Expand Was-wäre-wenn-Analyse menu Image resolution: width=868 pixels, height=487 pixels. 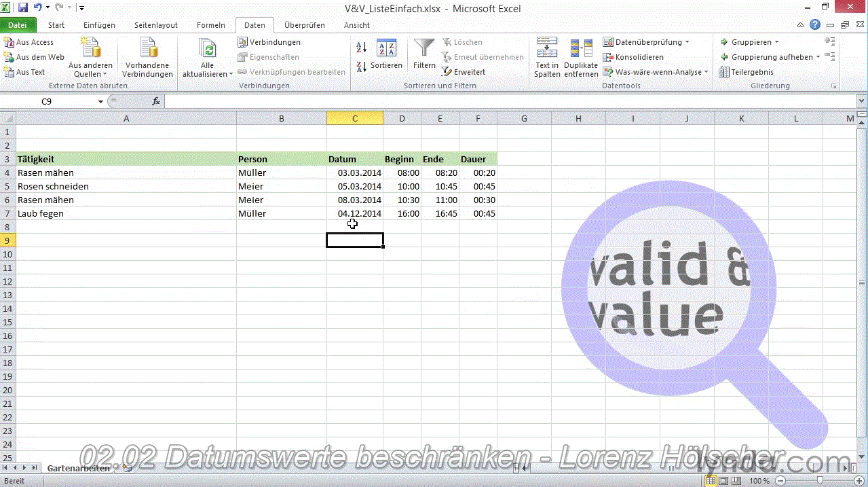point(706,72)
